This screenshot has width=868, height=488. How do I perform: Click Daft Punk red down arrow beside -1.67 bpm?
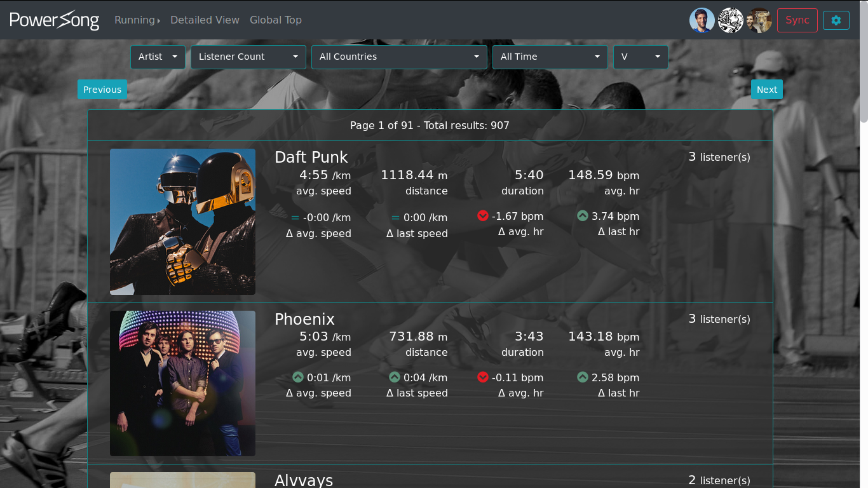tap(483, 216)
